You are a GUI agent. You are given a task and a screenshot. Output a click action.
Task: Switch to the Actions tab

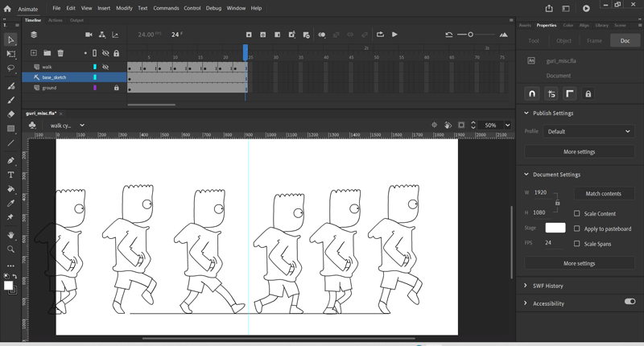pyautogui.click(x=55, y=20)
